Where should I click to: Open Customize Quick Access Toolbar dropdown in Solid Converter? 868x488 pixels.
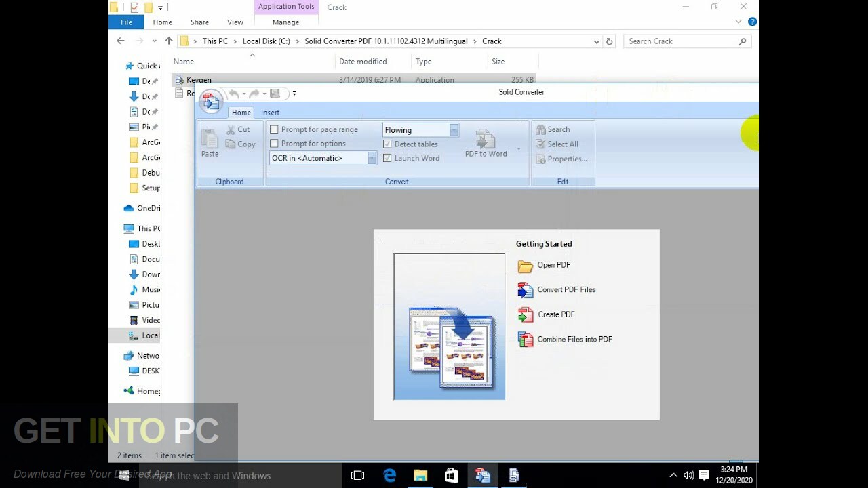point(294,94)
